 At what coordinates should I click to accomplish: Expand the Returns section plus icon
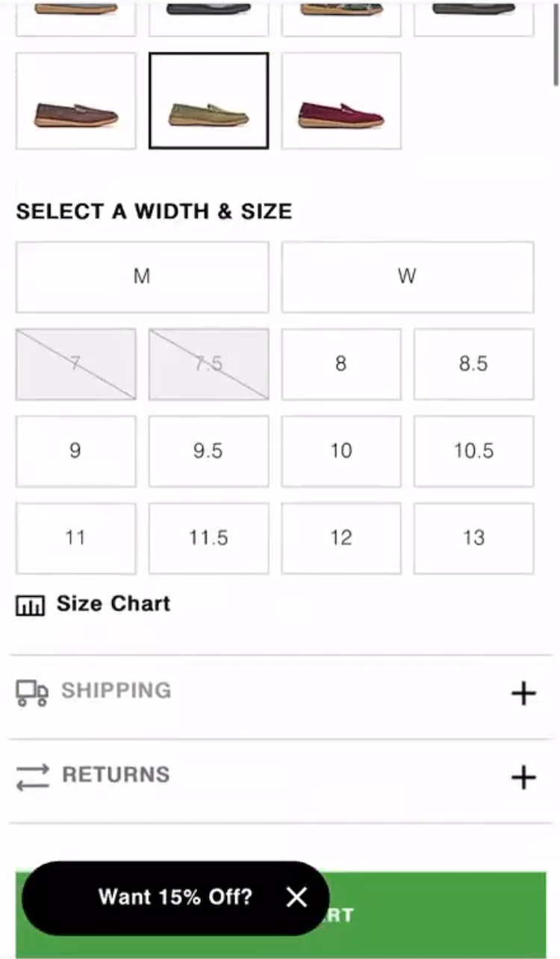coord(523,778)
